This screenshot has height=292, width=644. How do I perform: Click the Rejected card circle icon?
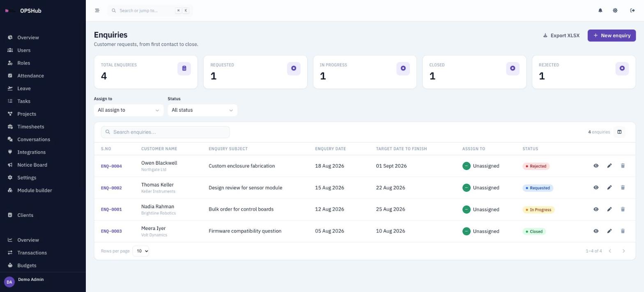tap(622, 69)
